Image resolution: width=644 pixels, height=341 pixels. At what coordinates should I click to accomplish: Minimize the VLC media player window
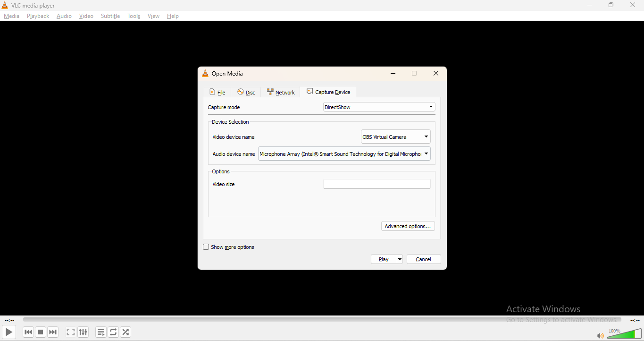point(590,5)
